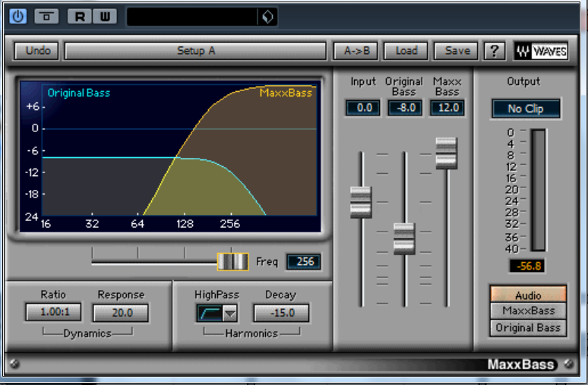The image size is (588, 385).
Task: Click the Maxx Bass value field 12.0
Action: [x=447, y=108]
